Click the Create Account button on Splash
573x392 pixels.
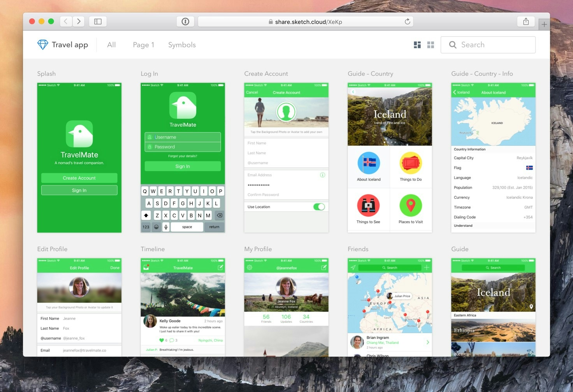coord(79,178)
